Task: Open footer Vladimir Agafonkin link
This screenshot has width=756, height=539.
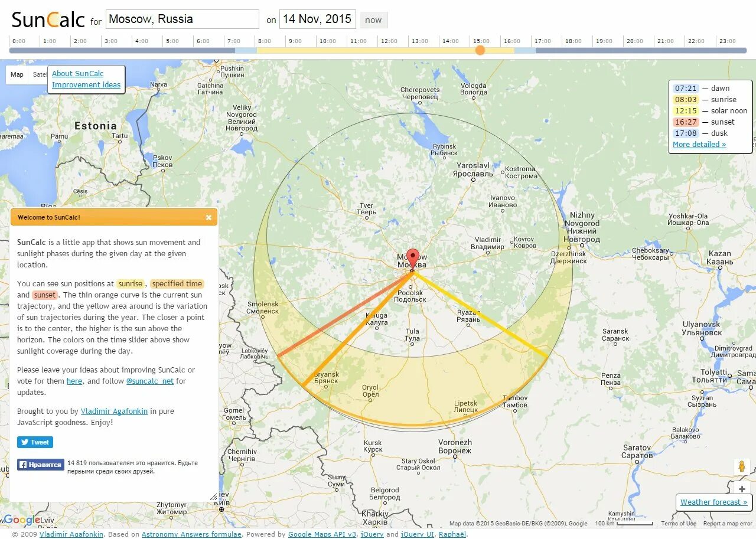Action: (x=71, y=534)
